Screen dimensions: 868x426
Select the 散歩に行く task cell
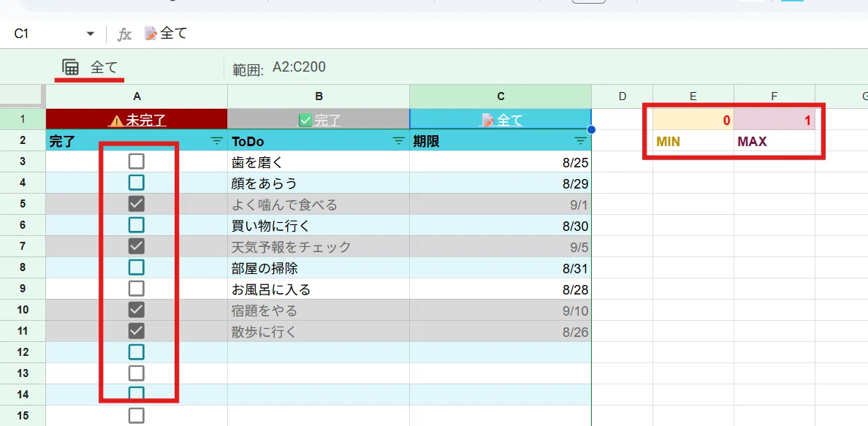pyautogui.click(x=319, y=331)
